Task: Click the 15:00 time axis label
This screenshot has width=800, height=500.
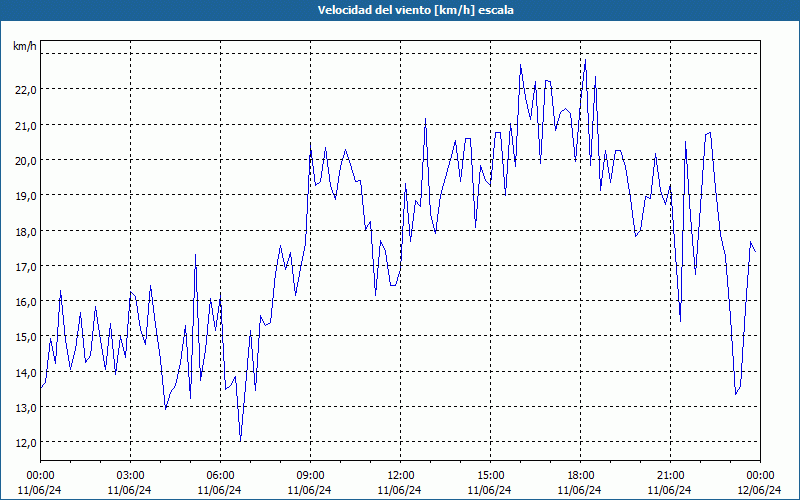Action: click(x=490, y=476)
